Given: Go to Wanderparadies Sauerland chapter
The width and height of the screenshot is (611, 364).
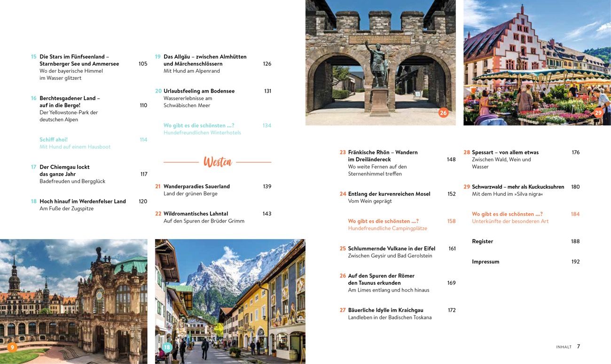Looking at the screenshot, I should (x=196, y=186).
